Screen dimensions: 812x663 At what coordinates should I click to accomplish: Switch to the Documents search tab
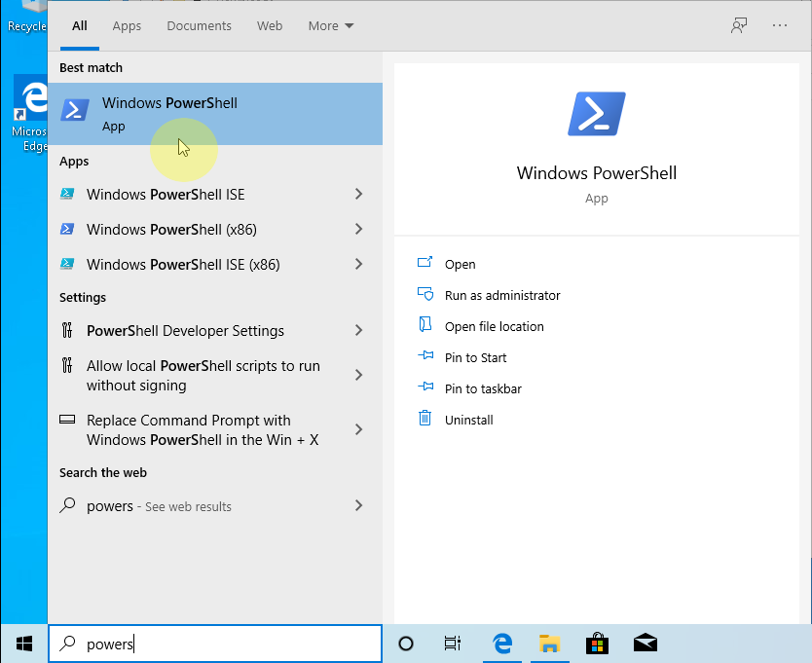(x=199, y=26)
